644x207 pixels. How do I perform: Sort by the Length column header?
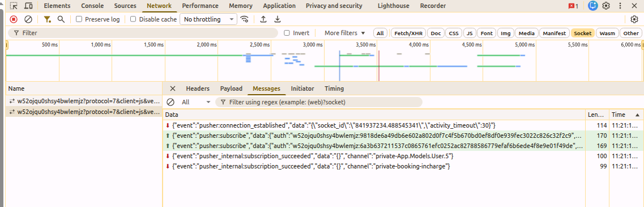pos(597,115)
